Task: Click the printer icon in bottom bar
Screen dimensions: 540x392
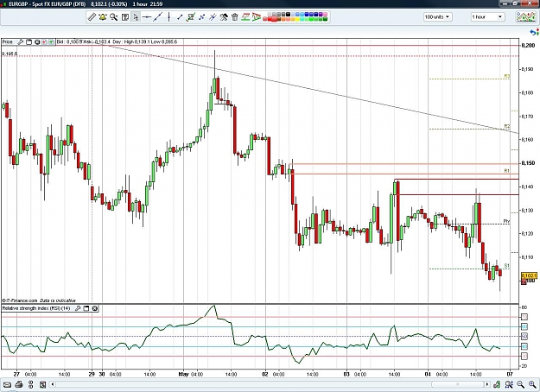Action: (x=19, y=384)
